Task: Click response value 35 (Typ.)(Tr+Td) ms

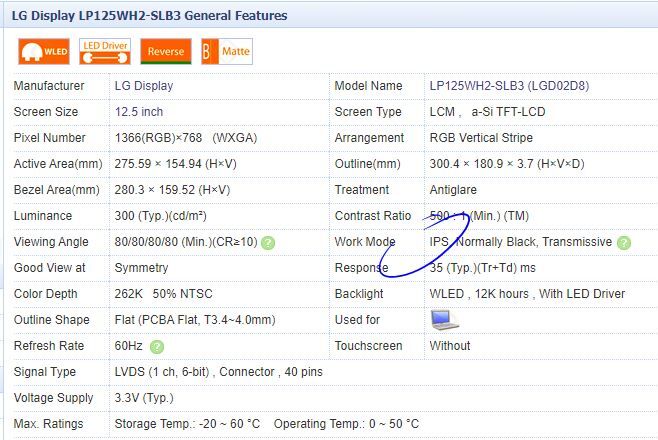Action: (482, 268)
